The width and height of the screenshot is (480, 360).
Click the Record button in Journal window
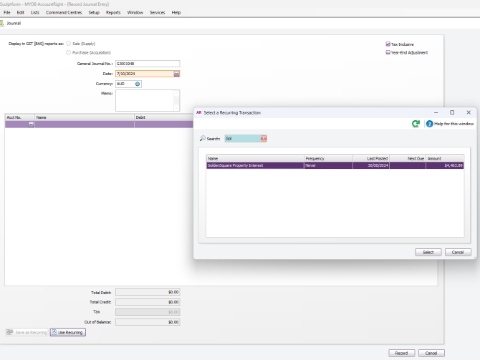[x=402, y=353]
